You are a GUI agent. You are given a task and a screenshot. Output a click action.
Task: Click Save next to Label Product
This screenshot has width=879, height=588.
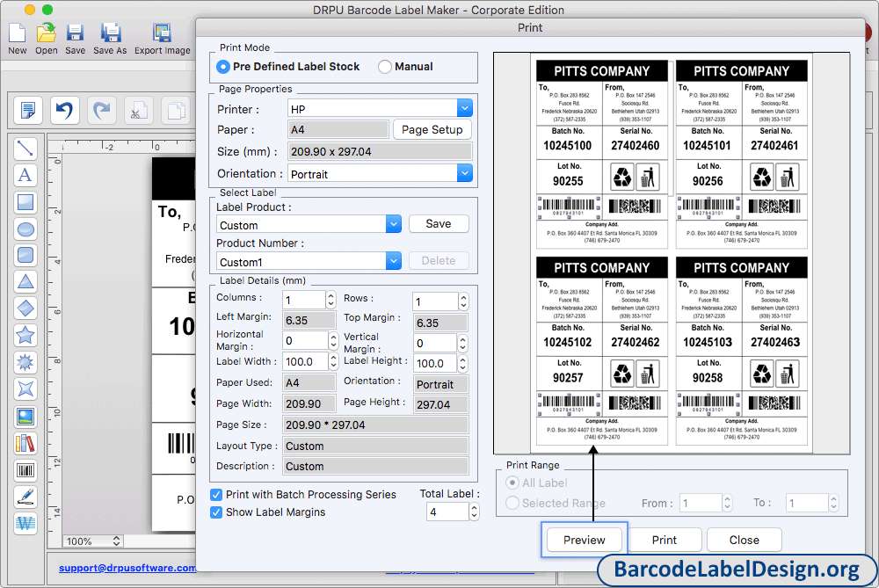tap(439, 223)
